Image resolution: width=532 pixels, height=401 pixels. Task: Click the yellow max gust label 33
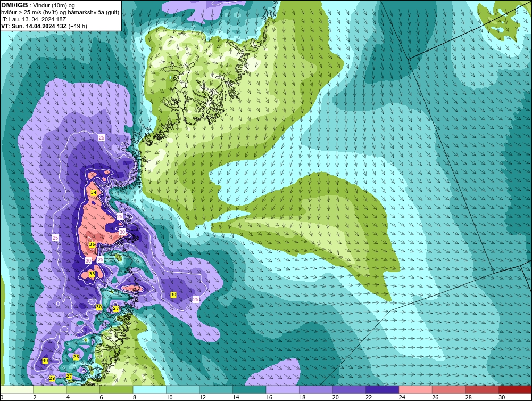coord(92,274)
